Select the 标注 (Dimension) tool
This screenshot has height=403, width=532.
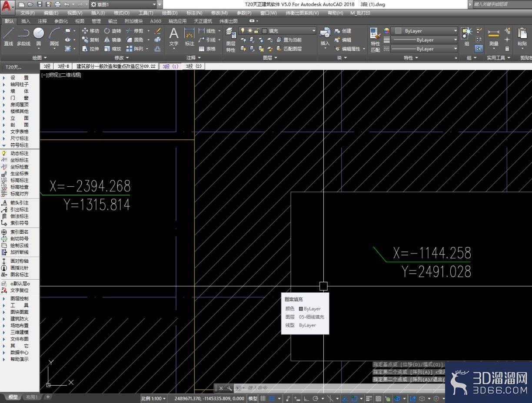point(190,36)
